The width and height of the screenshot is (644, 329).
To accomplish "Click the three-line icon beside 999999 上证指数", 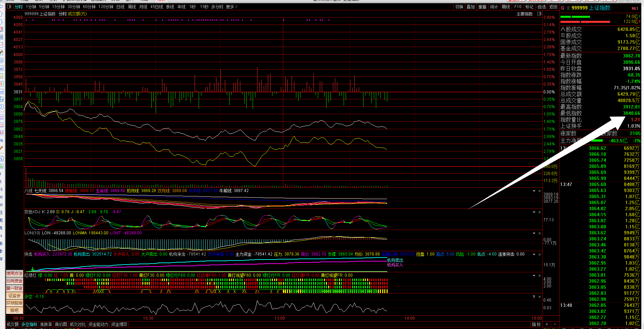I will pyautogui.click(x=568, y=8).
